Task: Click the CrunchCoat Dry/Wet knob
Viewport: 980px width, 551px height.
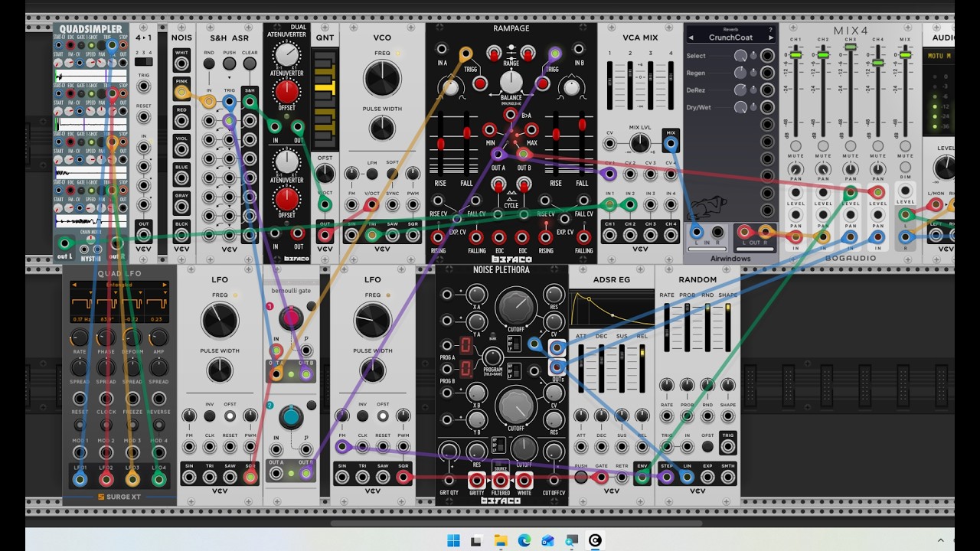Action: click(740, 108)
